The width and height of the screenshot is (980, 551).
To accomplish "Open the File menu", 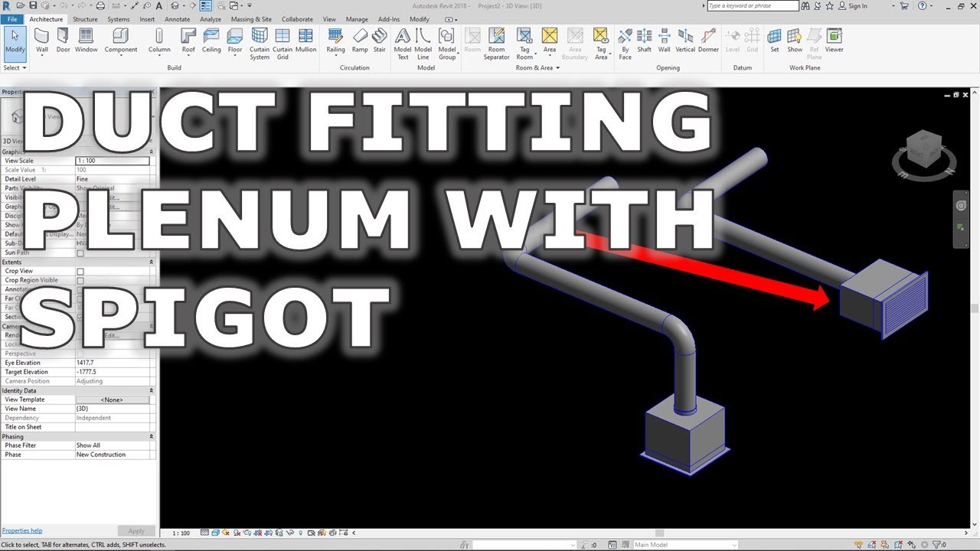I will [12, 19].
